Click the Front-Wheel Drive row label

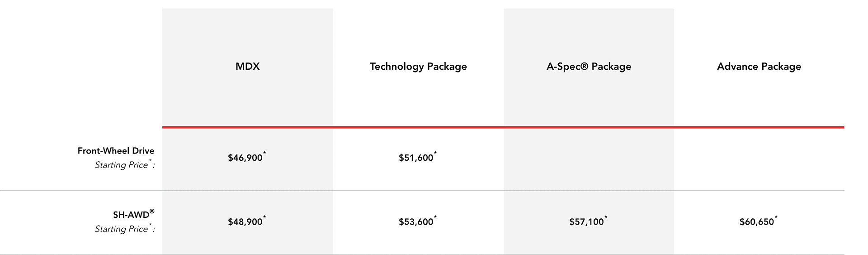pyautogui.click(x=116, y=151)
